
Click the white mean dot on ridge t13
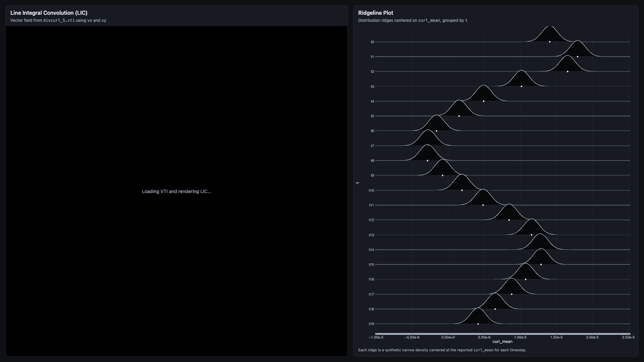[x=532, y=235]
